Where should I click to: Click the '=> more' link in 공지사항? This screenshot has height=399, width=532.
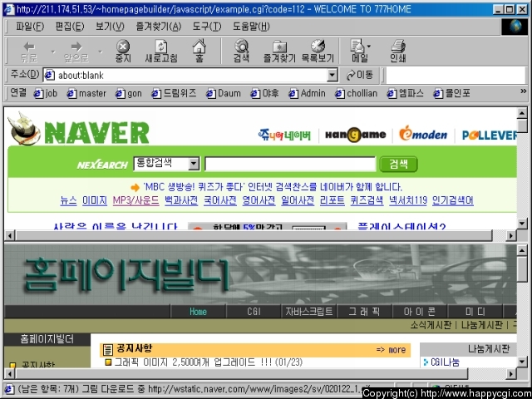pyautogui.click(x=391, y=350)
